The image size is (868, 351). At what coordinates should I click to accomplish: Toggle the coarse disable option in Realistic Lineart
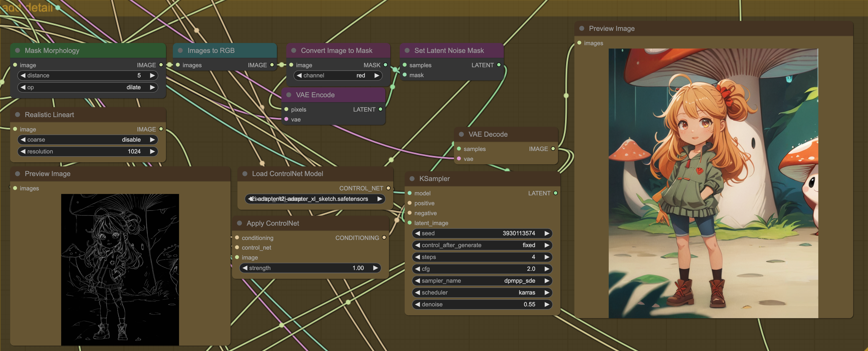(88, 140)
